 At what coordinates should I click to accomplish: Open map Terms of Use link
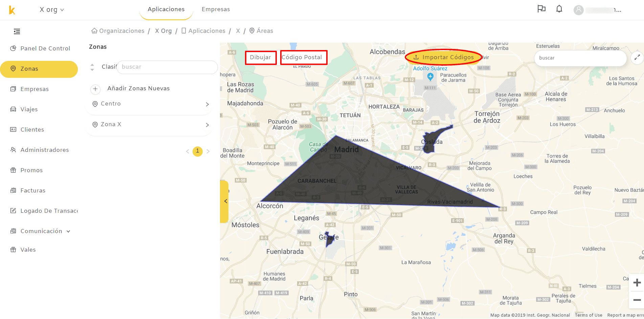pos(589,315)
